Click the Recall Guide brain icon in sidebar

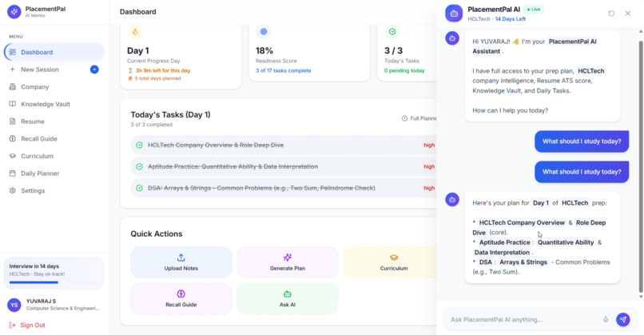12,138
